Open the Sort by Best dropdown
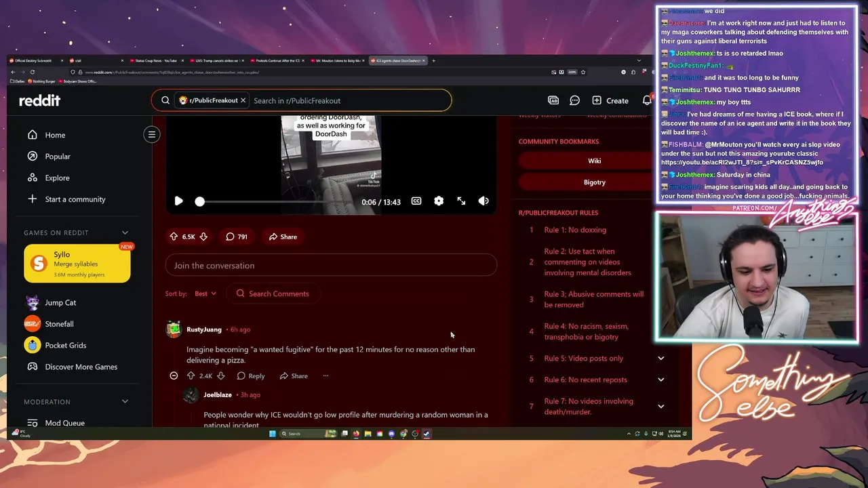 [205, 293]
